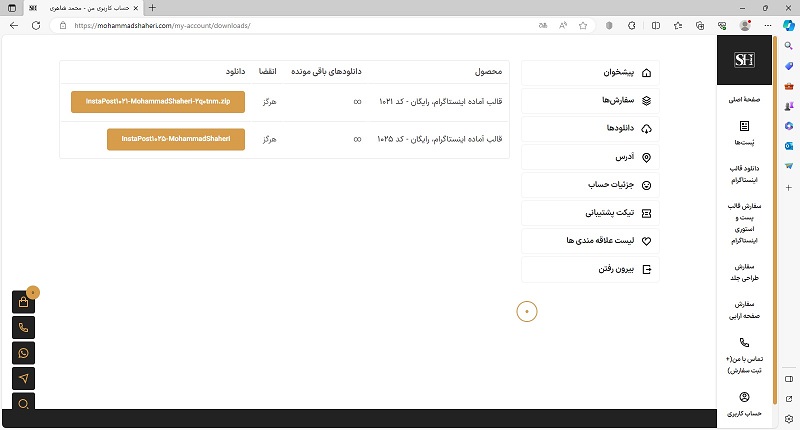
Task: Open آدرس address menu item
Action: (x=590, y=157)
